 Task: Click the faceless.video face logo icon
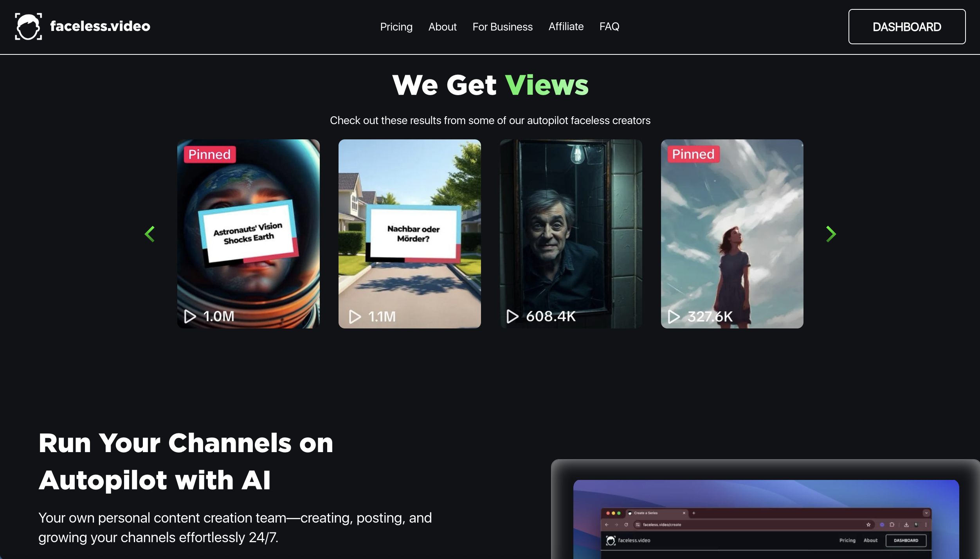coord(28,27)
